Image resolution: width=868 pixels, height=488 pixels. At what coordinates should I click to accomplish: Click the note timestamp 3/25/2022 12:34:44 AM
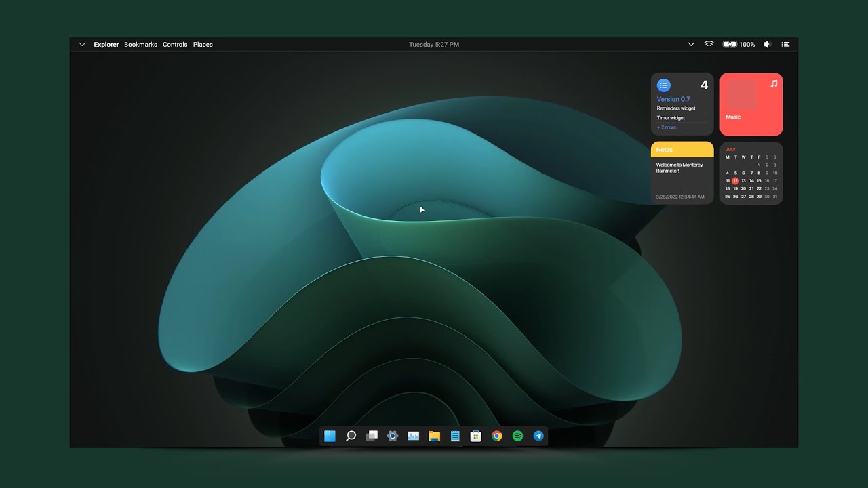(x=680, y=197)
